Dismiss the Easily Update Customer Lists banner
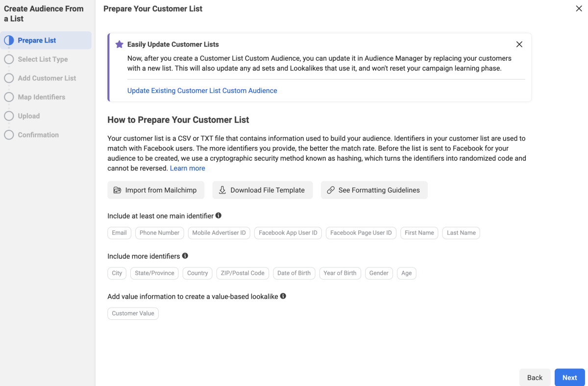 click(519, 44)
